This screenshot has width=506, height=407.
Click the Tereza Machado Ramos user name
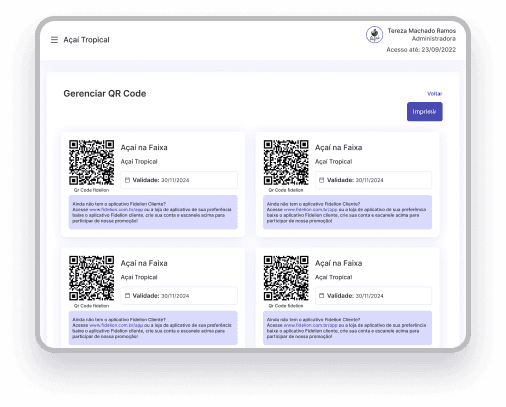click(x=422, y=31)
